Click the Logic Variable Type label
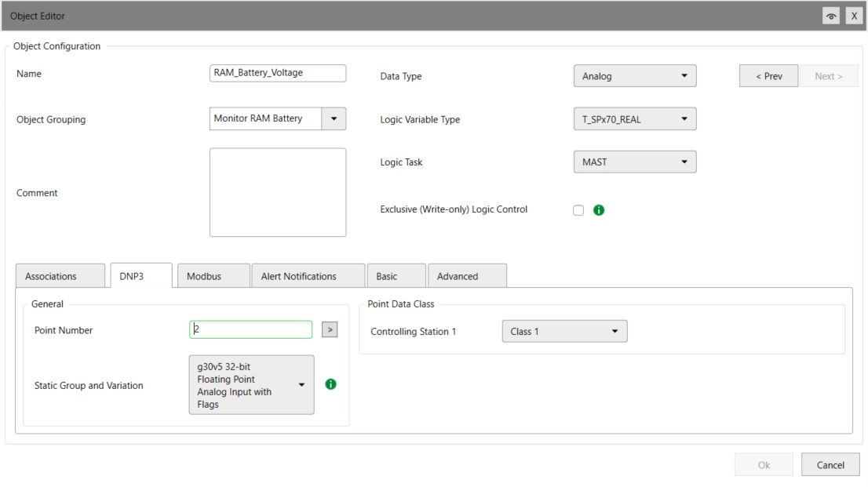 coord(420,119)
